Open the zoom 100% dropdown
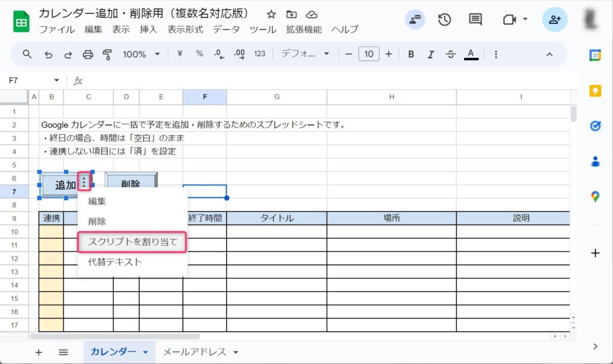Screen dimensions: 613x364 pos(141,54)
